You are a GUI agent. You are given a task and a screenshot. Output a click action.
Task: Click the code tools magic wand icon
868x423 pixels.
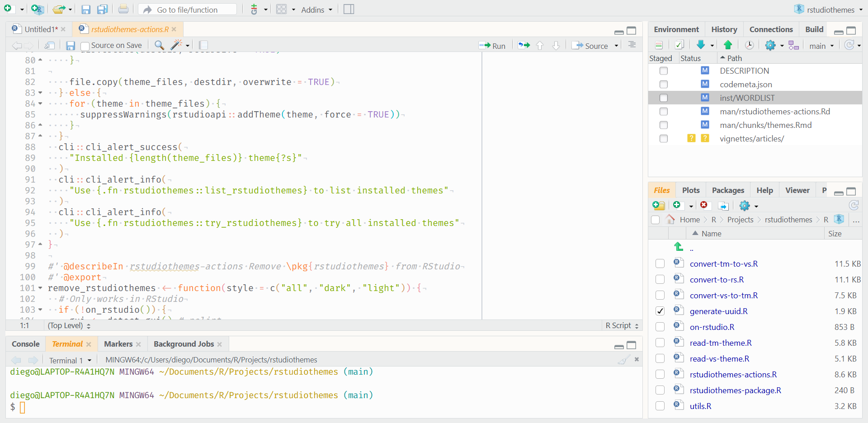point(176,45)
